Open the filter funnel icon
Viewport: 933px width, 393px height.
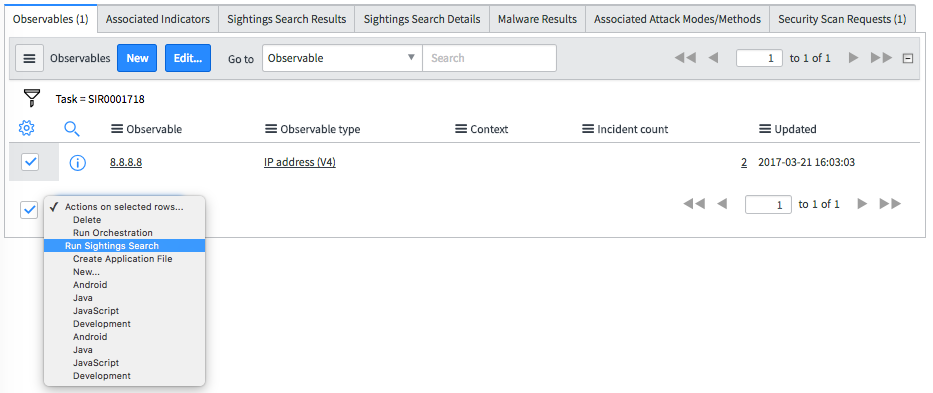tap(32, 98)
